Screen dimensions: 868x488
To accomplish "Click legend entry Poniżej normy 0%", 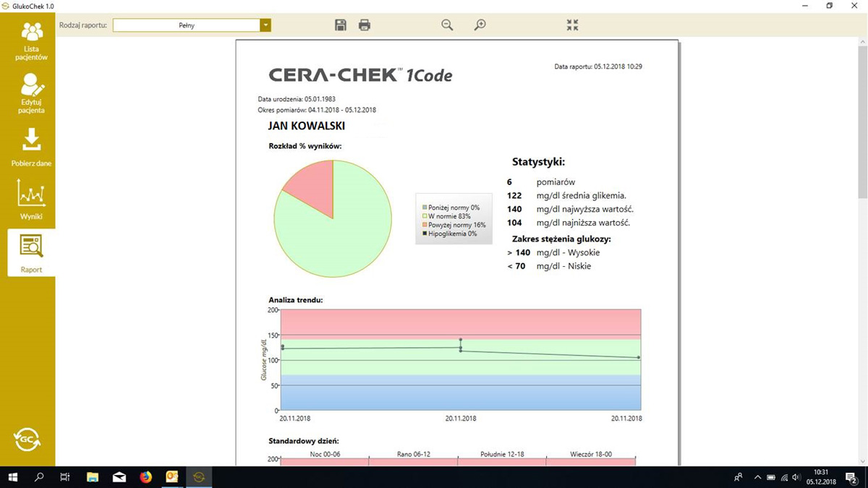I will pyautogui.click(x=451, y=207).
